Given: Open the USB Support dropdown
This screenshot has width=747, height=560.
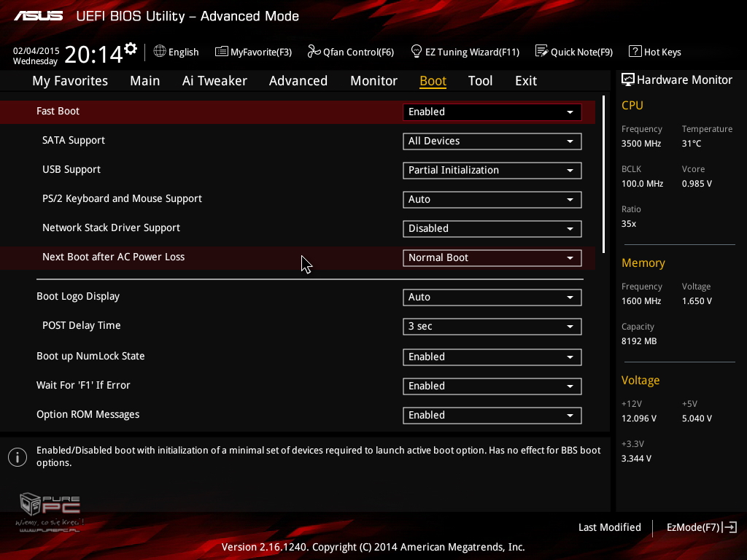Looking at the screenshot, I should (492, 171).
